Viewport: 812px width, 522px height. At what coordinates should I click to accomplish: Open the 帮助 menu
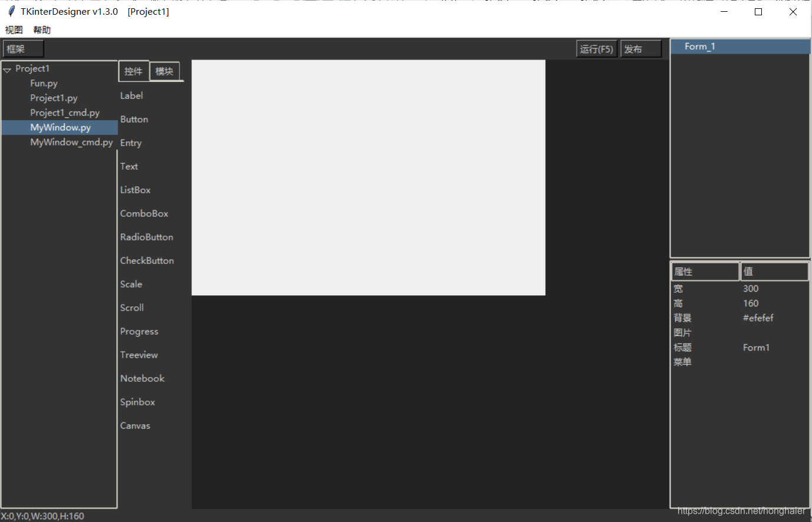[42, 30]
